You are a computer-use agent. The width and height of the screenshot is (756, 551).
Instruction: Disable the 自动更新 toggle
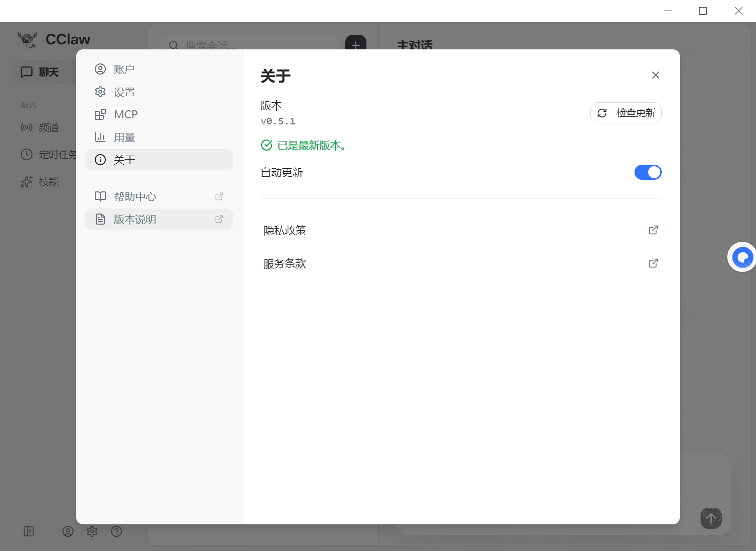point(648,172)
